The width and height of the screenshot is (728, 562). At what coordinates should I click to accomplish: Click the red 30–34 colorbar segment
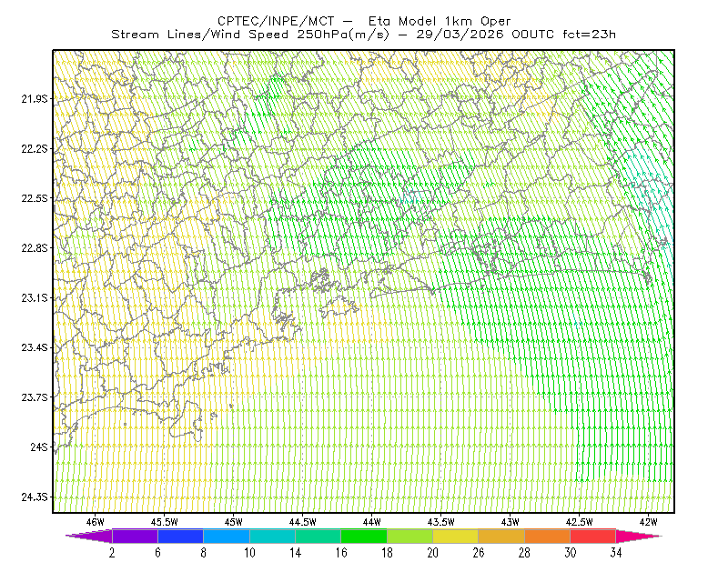[x=593, y=536]
